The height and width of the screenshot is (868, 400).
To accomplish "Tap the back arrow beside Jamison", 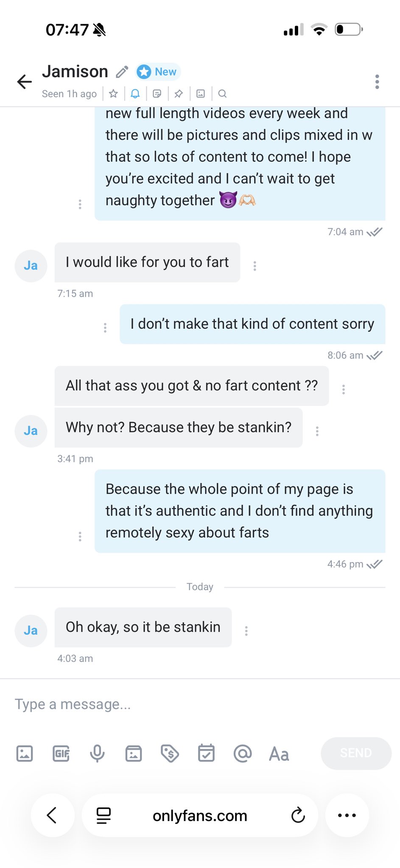I will [x=25, y=81].
